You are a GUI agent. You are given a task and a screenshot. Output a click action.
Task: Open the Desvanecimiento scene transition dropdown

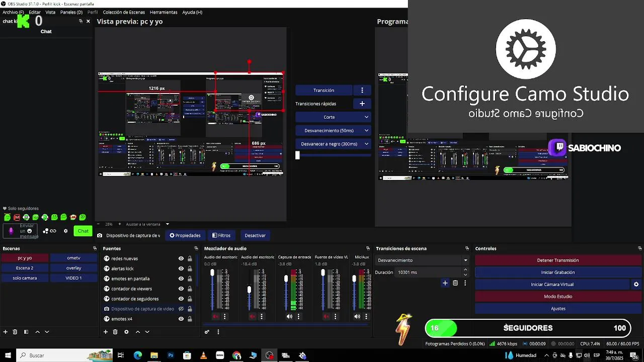(x=423, y=260)
